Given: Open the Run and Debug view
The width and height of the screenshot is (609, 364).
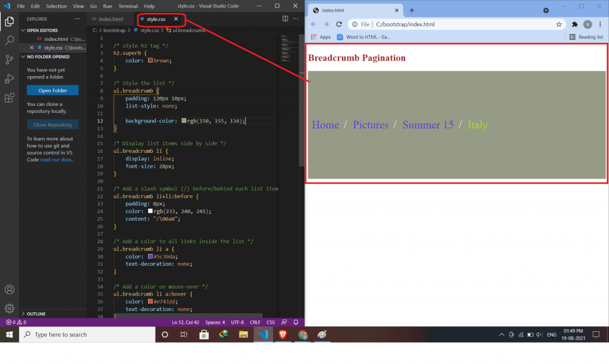Looking at the screenshot, I should 9,79.
